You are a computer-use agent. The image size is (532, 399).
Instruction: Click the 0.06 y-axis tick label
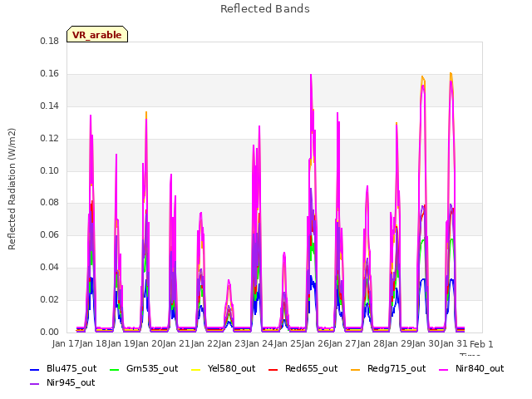click(50, 234)
